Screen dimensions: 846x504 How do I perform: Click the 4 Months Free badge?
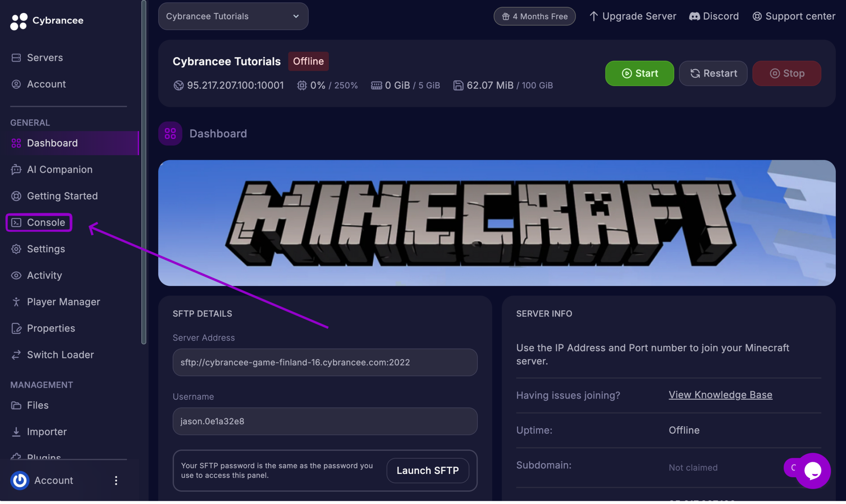pyautogui.click(x=535, y=16)
